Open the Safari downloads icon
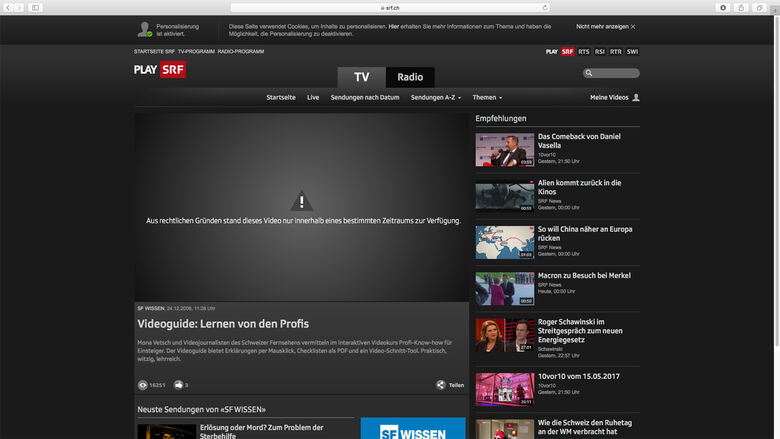Image resolution: width=780 pixels, height=439 pixels. [x=723, y=7]
